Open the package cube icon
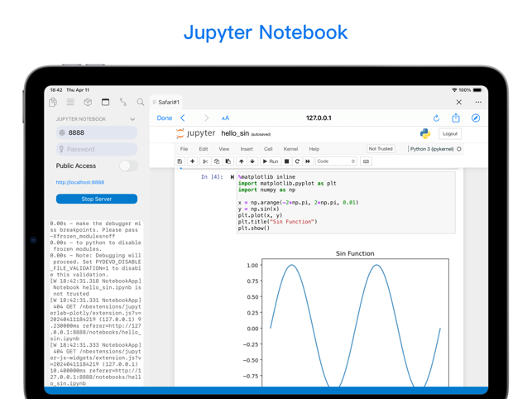 [88, 102]
